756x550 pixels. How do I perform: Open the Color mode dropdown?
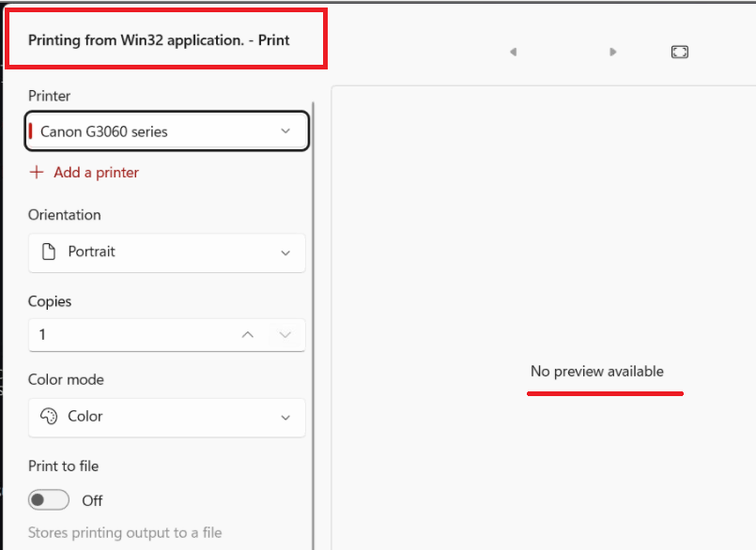click(x=167, y=418)
